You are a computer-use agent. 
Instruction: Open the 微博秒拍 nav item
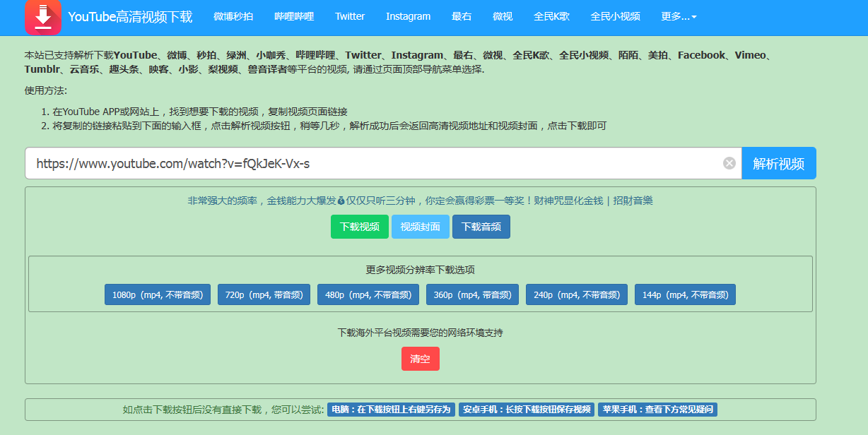[233, 16]
